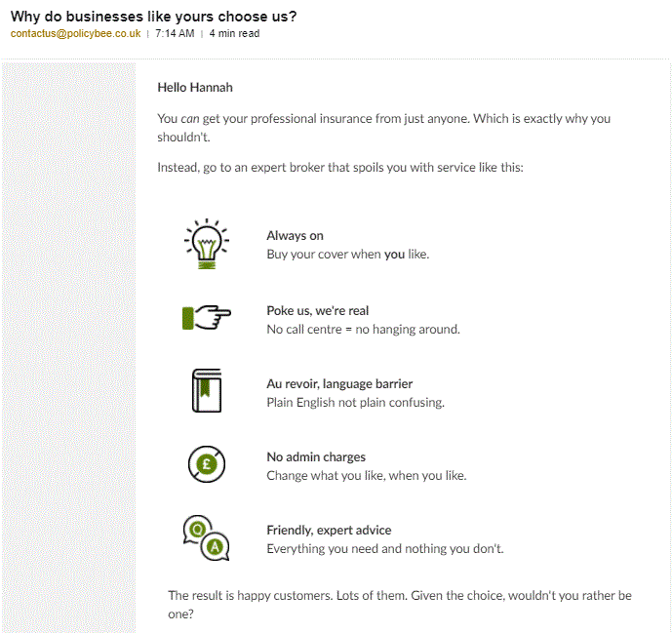Click the crossed-out pound sign icon

207,464
